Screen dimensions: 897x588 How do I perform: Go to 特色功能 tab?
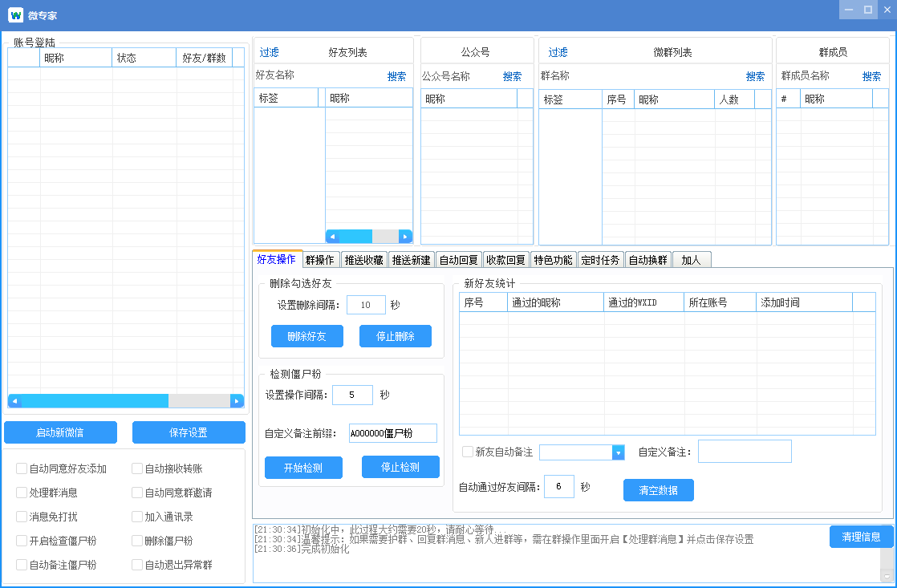point(553,260)
